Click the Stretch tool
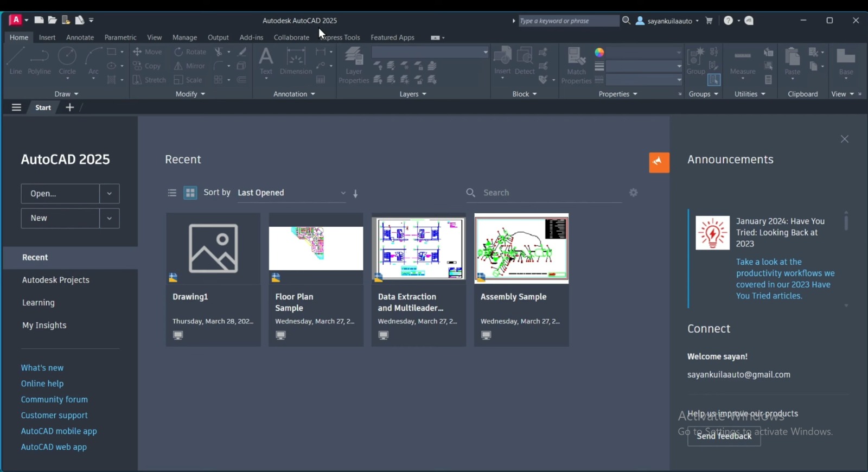The width and height of the screenshot is (868, 472). coord(149,80)
